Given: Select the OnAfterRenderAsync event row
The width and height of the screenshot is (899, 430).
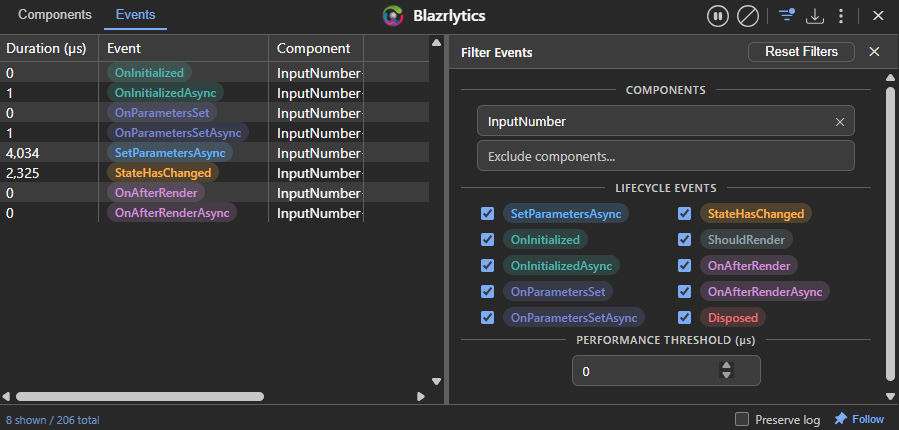Looking at the screenshot, I should 214,213.
